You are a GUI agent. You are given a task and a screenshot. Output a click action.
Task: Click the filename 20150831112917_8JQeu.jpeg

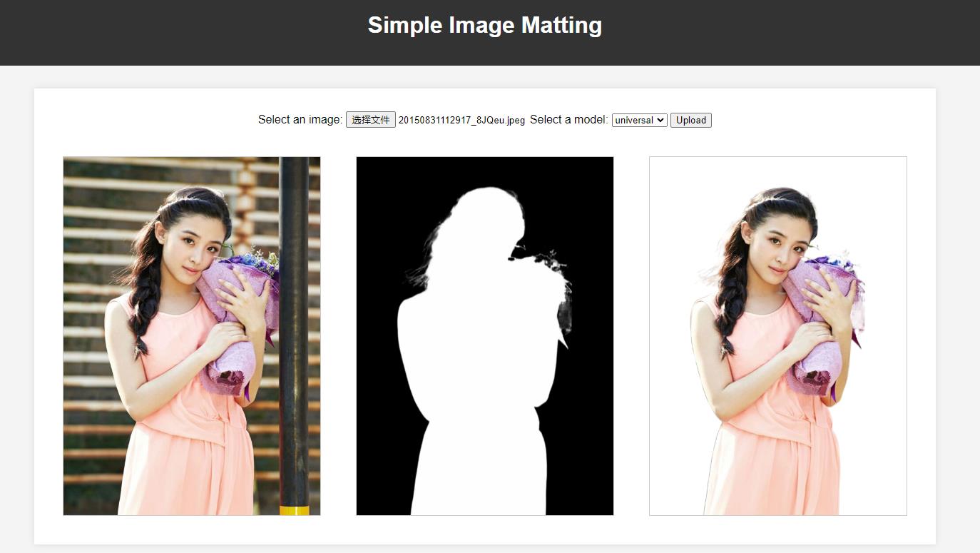[461, 120]
